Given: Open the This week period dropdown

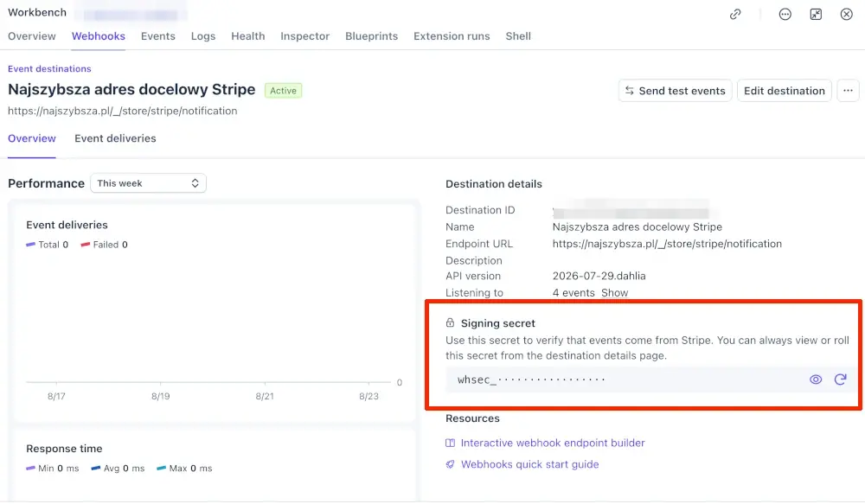Looking at the screenshot, I should (x=148, y=183).
